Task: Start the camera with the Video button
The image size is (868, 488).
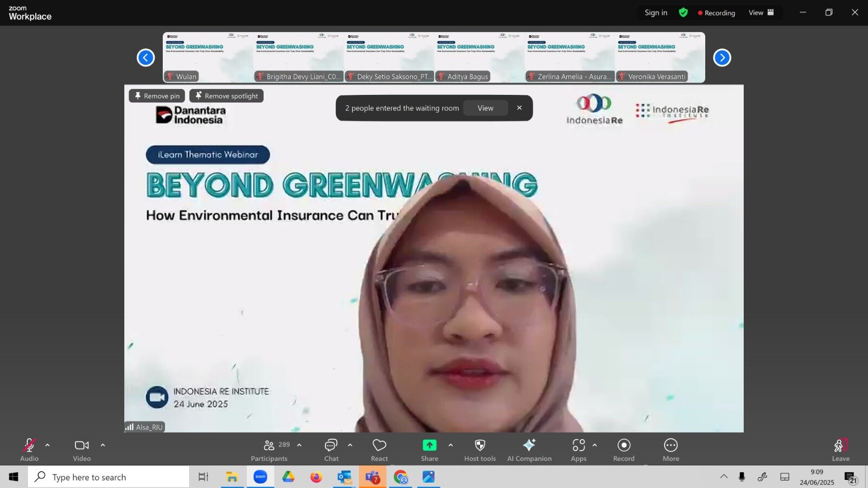Action: [x=82, y=450]
